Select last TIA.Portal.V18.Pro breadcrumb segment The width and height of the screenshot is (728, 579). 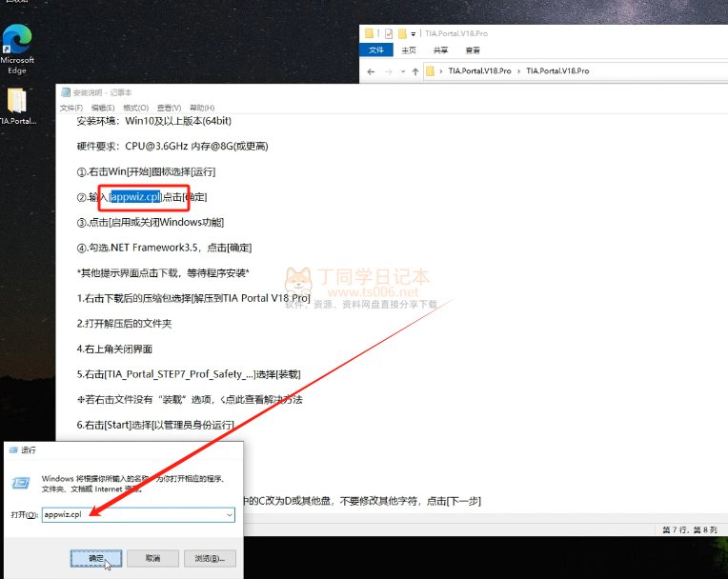pyautogui.click(x=557, y=71)
